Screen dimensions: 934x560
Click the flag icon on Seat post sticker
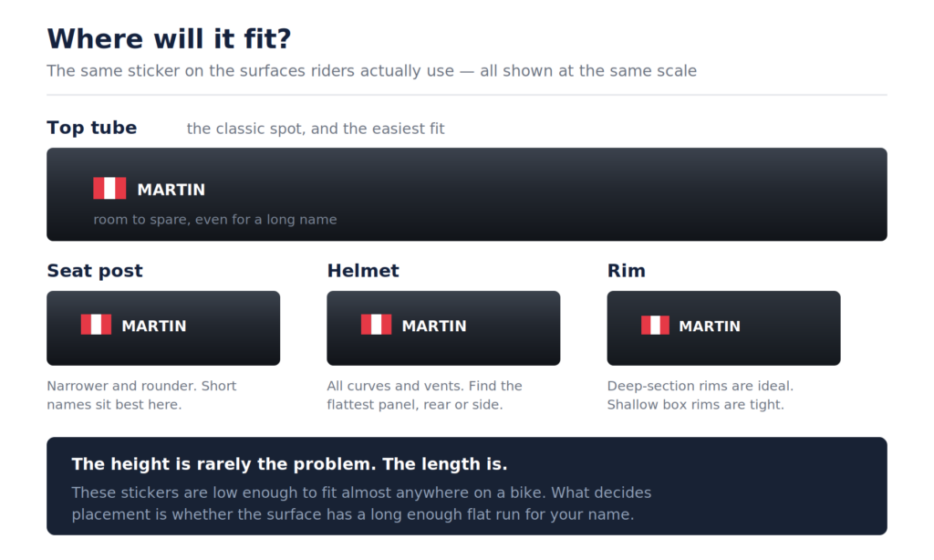[96, 325]
